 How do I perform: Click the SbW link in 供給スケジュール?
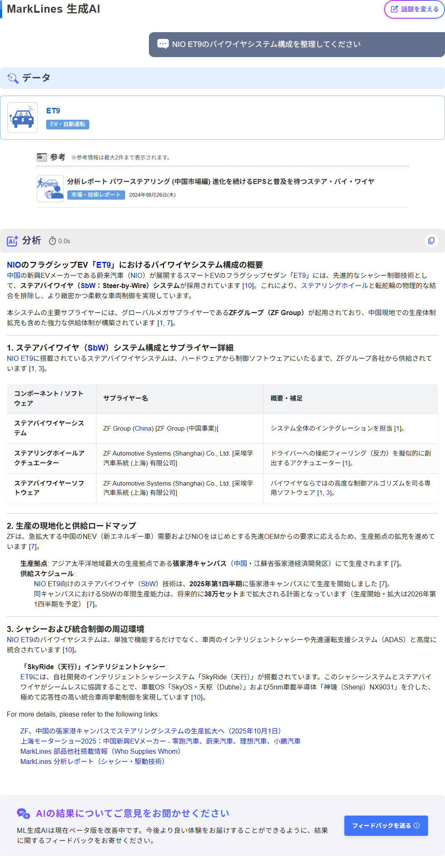point(148,584)
